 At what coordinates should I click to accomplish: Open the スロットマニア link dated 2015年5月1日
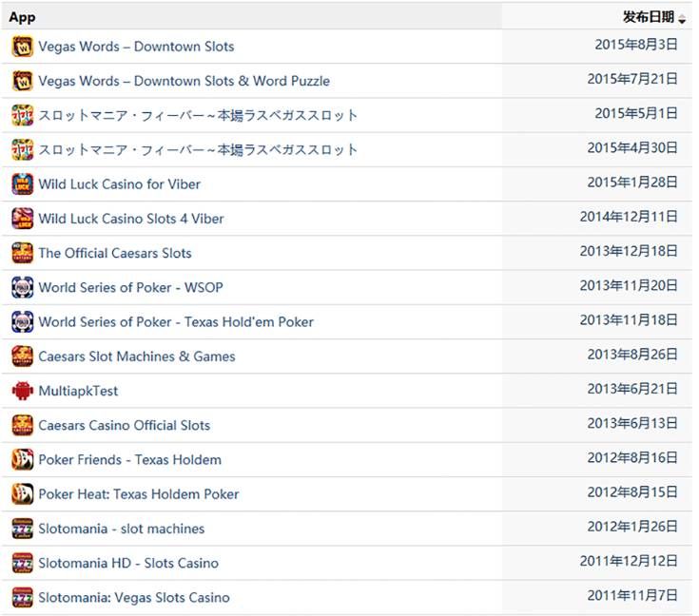[198, 115]
